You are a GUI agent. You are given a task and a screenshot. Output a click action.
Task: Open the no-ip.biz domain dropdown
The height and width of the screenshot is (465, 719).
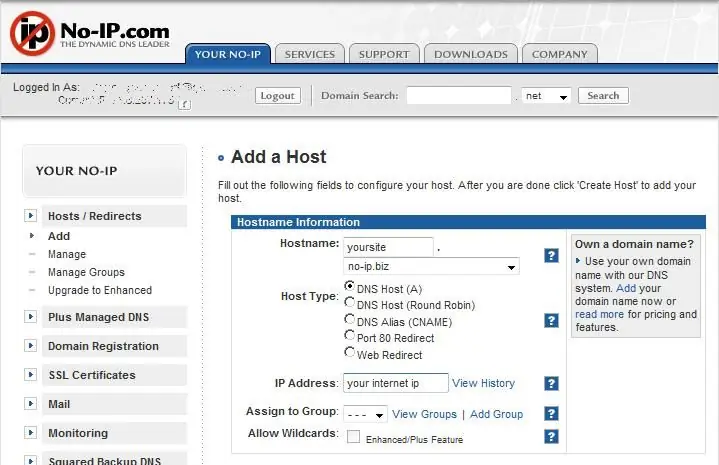click(x=431, y=266)
